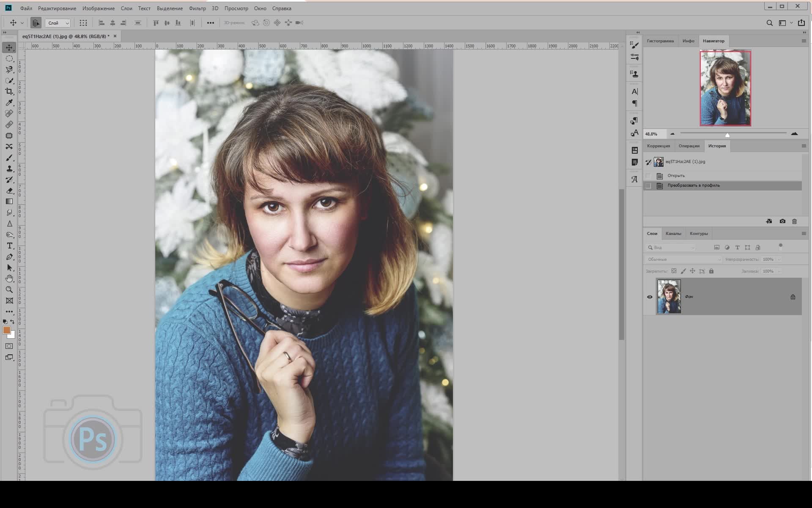
Task: Open more align options three dots
Action: [210, 23]
